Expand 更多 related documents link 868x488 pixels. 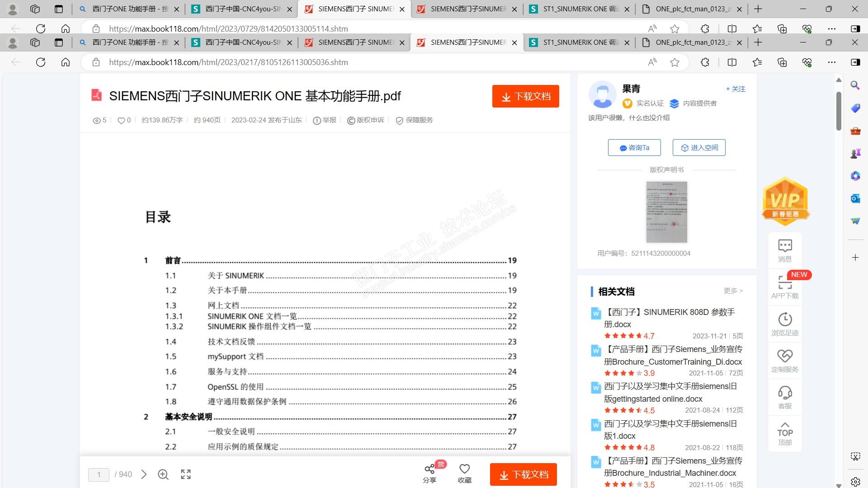[x=733, y=291]
